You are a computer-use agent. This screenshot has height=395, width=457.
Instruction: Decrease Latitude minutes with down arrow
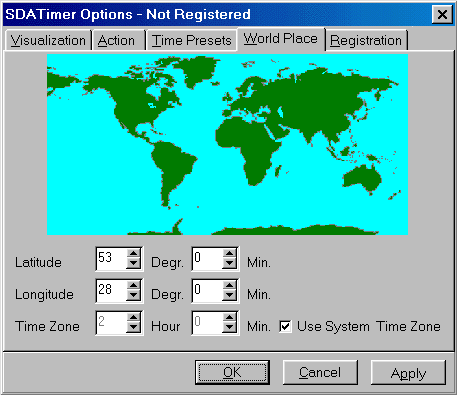coord(229,263)
